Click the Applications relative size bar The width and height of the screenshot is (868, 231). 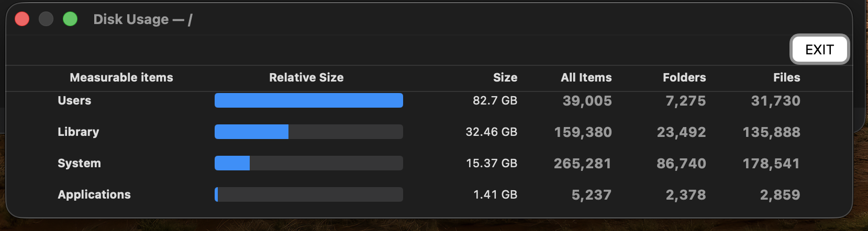tap(309, 194)
